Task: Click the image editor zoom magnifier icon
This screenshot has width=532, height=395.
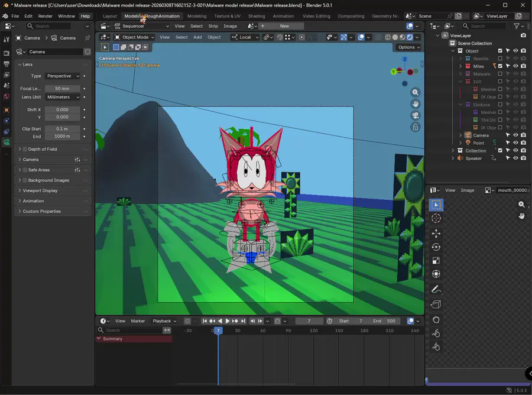Action: (521, 204)
